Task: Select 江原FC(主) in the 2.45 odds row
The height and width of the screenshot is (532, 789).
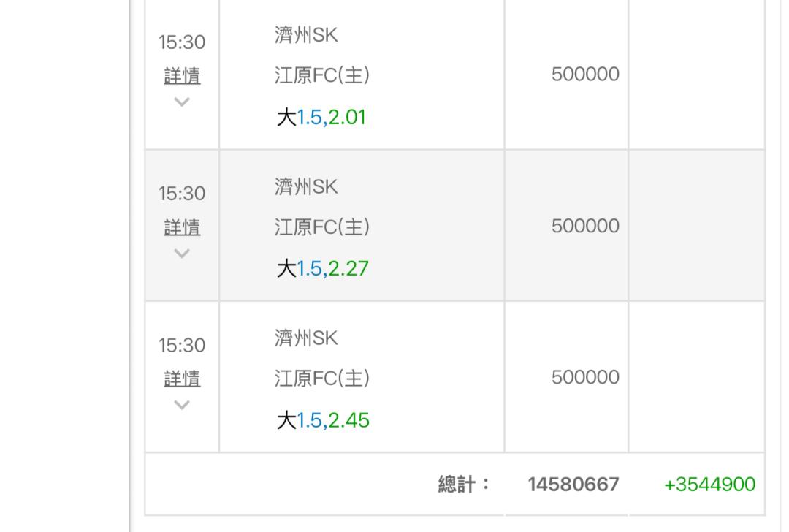Action: pos(322,379)
